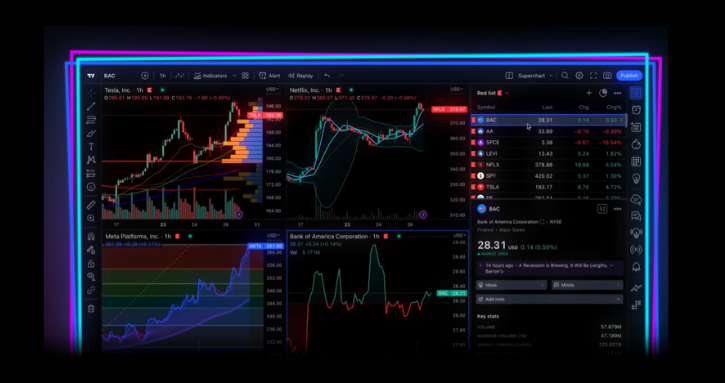
Task: Sort the watchlist by the Last column header
Action: pos(547,107)
